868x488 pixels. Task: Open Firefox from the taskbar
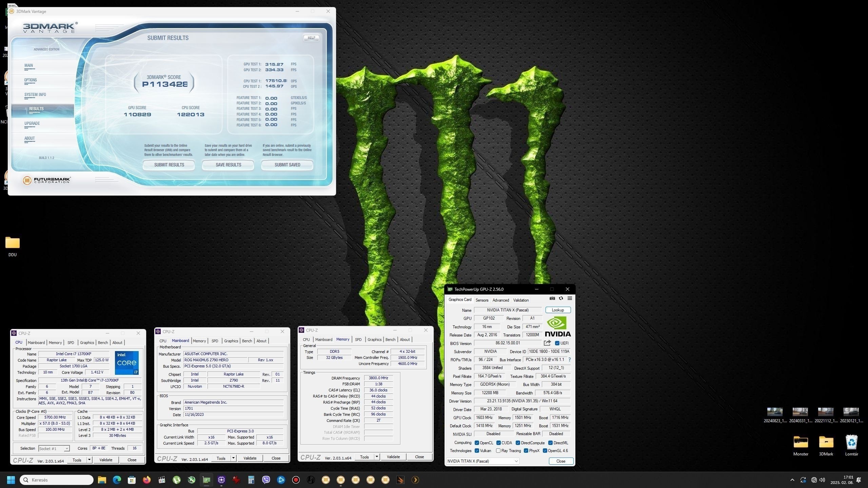[146, 480]
